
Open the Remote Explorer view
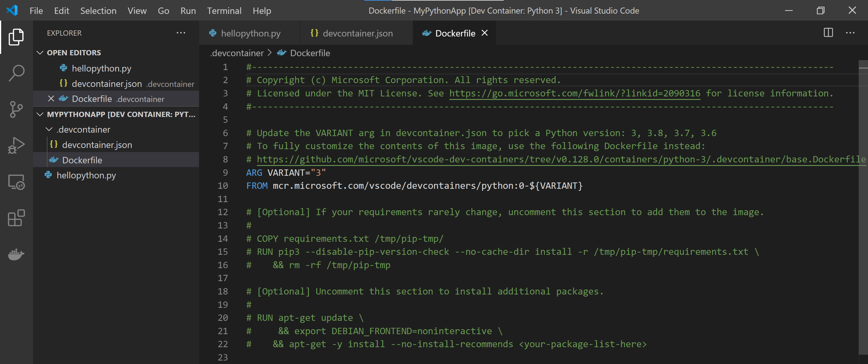click(16, 182)
